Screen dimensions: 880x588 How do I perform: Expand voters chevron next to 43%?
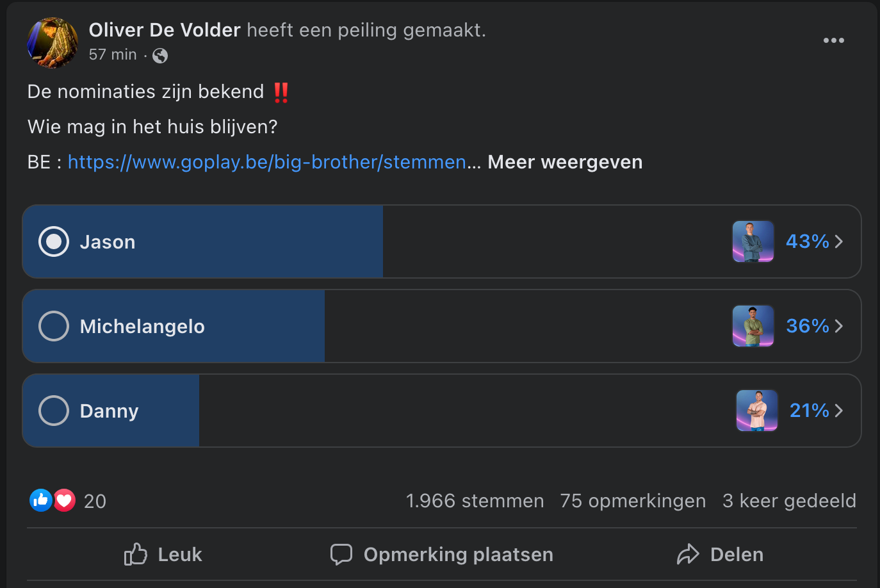coord(839,241)
